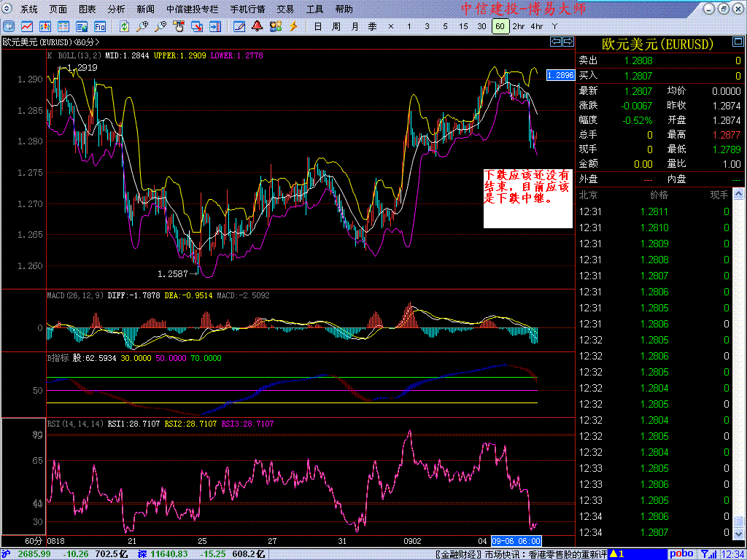The height and width of the screenshot is (560, 747).
Task: Select the hand pointer tool icon
Action: pyautogui.click(x=179, y=26)
